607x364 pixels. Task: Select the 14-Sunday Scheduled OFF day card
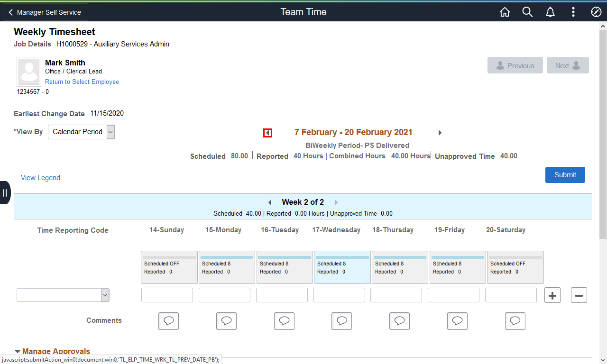click(x=169, y=267)
